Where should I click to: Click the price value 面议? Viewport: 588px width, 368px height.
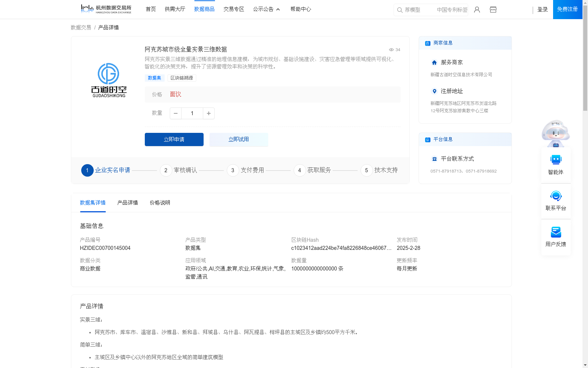[x=176, y=95]
